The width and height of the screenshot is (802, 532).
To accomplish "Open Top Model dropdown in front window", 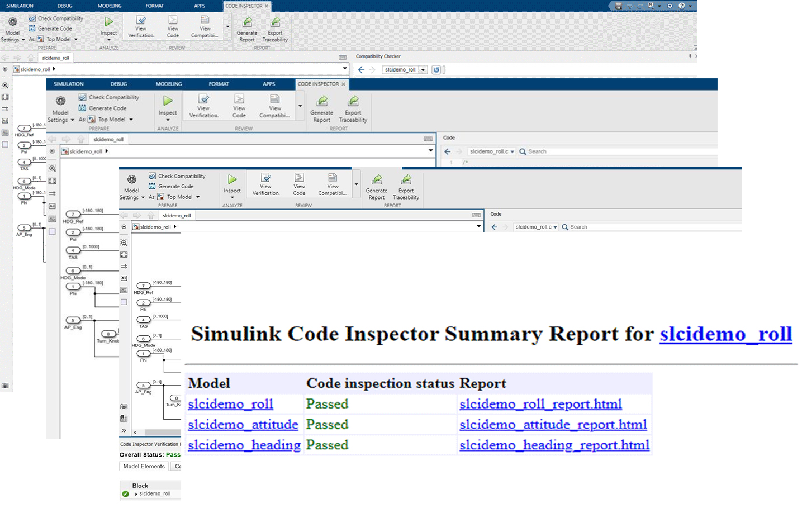I will click(x=197, y=197).
